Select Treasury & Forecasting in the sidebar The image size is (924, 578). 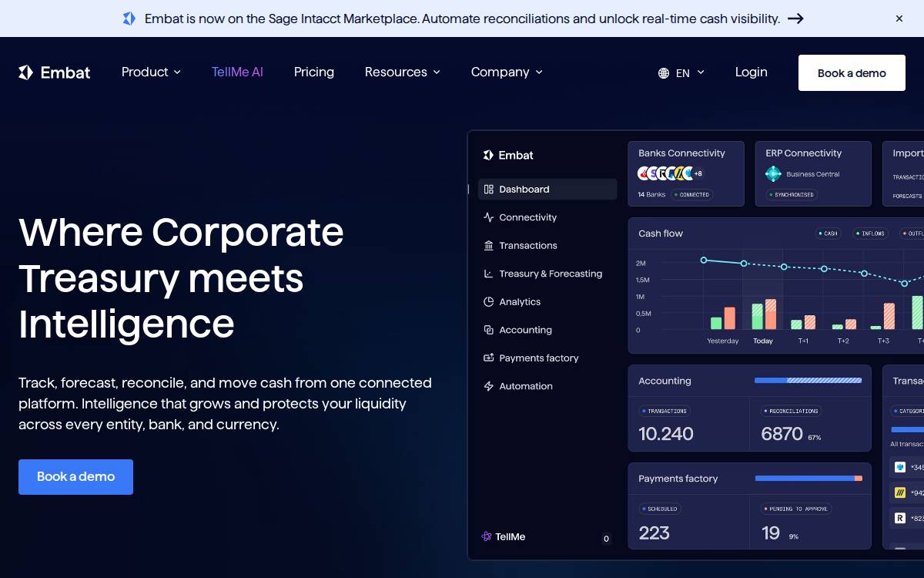coord(547,274)
